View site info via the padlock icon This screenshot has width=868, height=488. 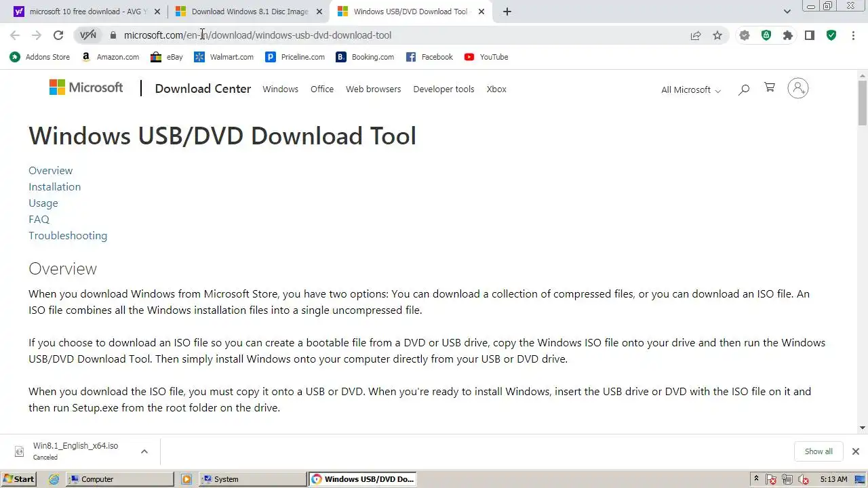point(113,35)
